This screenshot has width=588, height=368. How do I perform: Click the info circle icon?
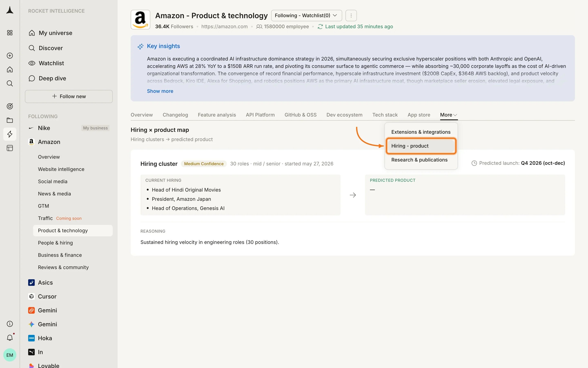tap(10, 324)
